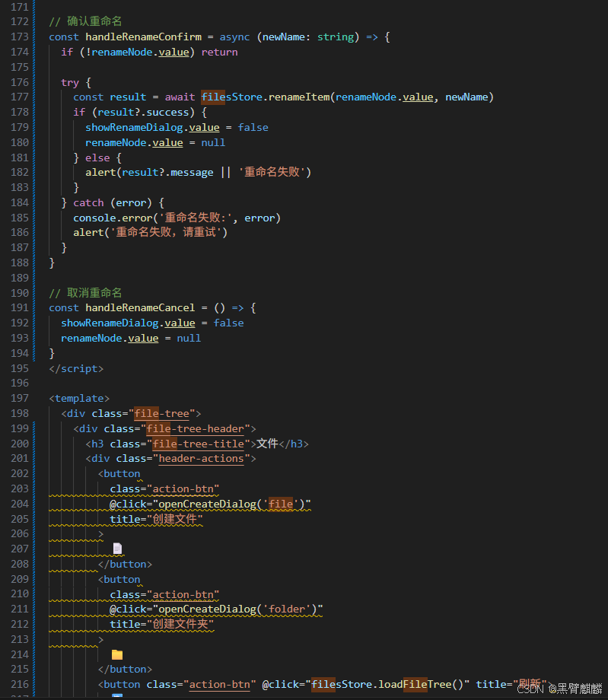Click the try keyword on line 176
Viewport: 608px width, 700px height.
pos(70,83)
